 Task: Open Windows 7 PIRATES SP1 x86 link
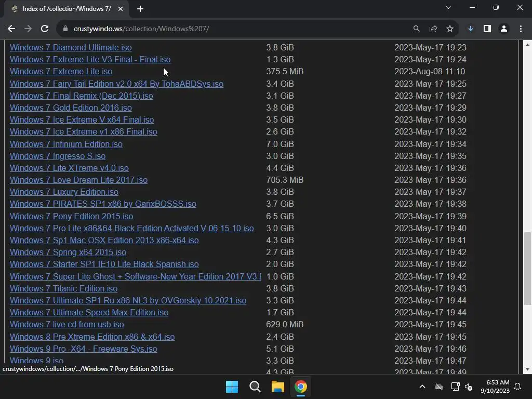click(x=103, y=204)
